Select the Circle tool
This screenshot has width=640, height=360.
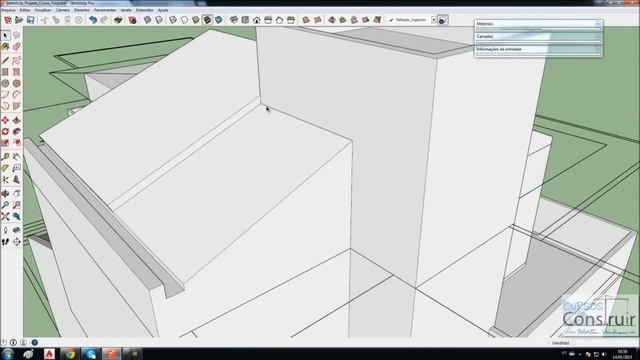[5, 83]
